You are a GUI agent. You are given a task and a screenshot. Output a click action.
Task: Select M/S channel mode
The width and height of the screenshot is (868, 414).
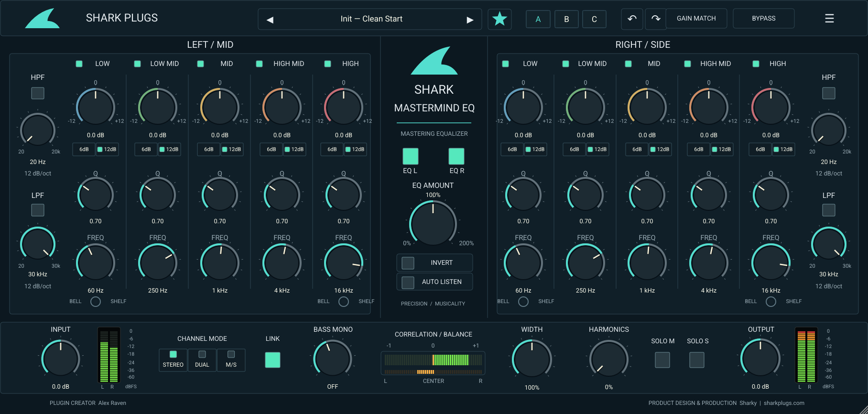231,360
